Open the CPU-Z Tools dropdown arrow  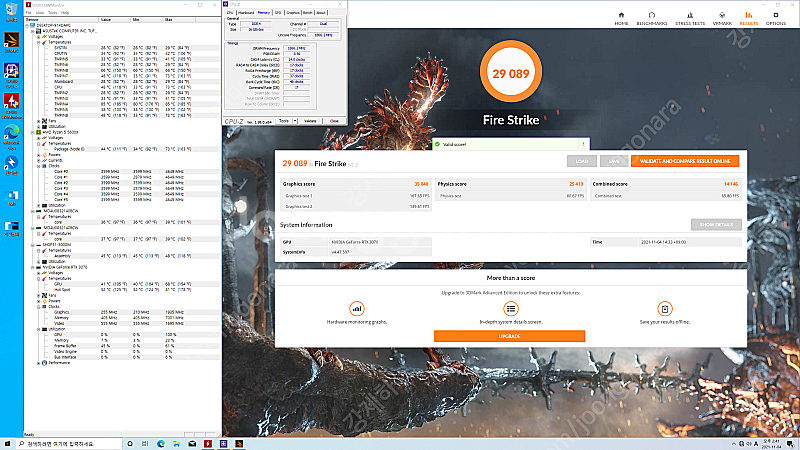[x=295, y=121]
